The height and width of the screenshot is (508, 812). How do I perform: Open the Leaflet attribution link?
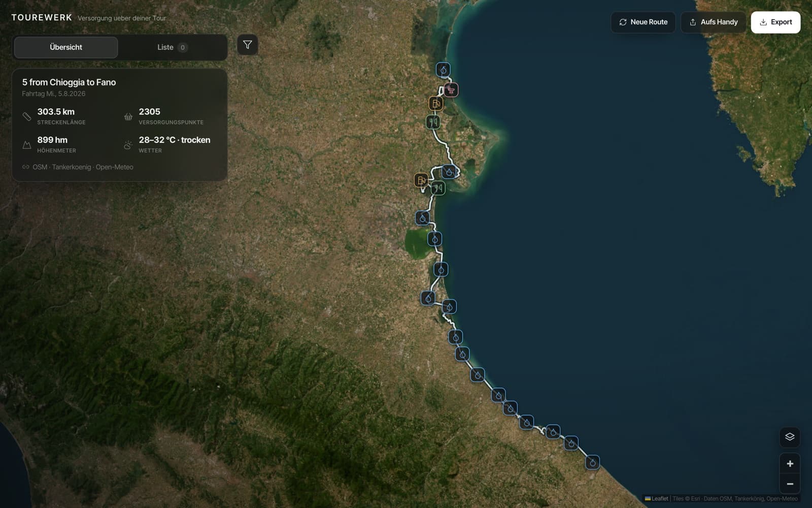[x=656, y=499]
